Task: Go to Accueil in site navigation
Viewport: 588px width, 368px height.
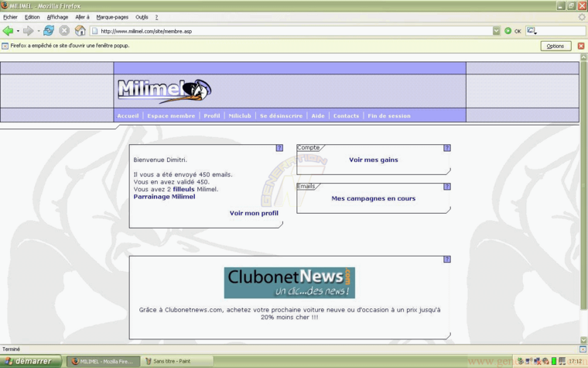Action: pyautogui.click(x=128, y=115)
